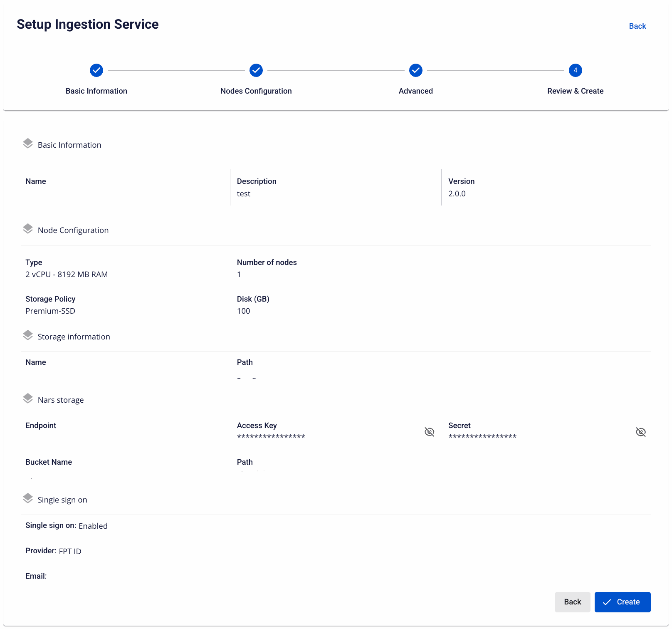Reveal the Access Key value
The image size is (672, 629).
[430, 432]
